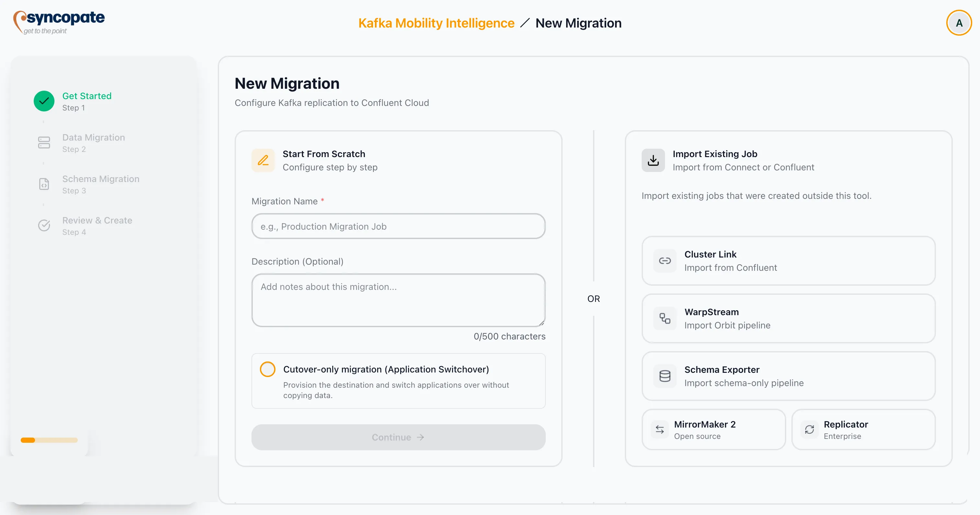980x515 pixels.
Task: Click the Import Existing Job download icon
Action: click(x=653, y=160)
